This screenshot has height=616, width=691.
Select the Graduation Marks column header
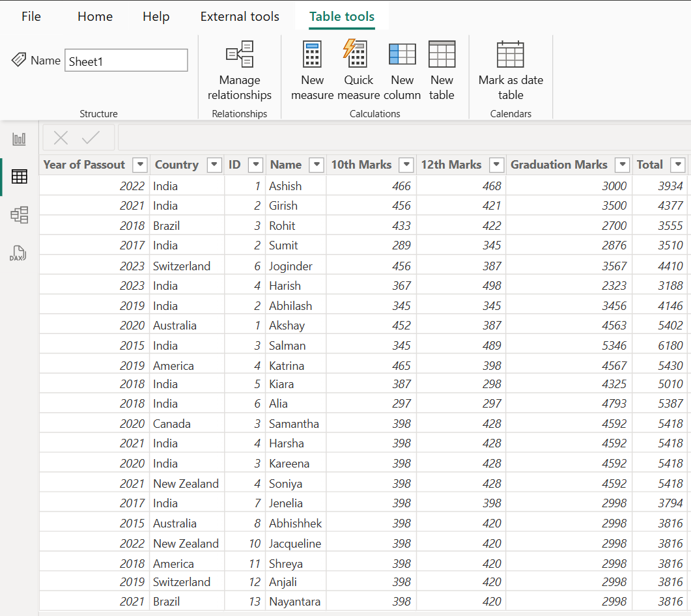(559, 165)
